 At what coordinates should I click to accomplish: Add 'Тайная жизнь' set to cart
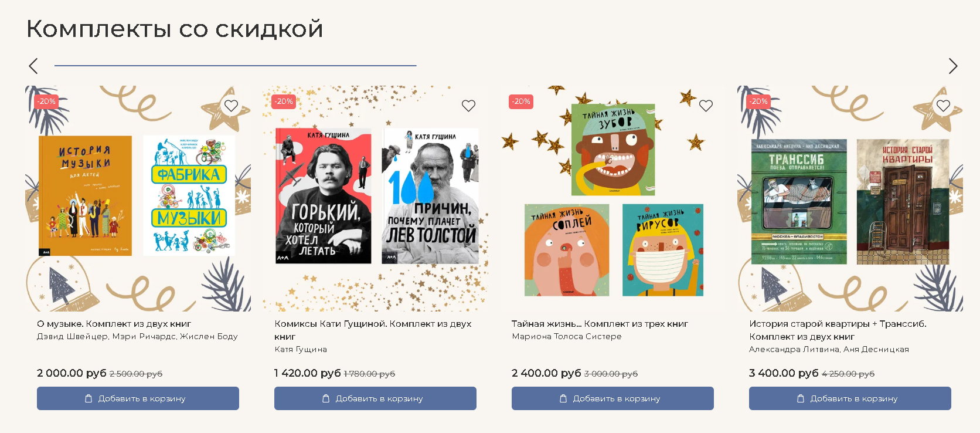pos(612,398)
